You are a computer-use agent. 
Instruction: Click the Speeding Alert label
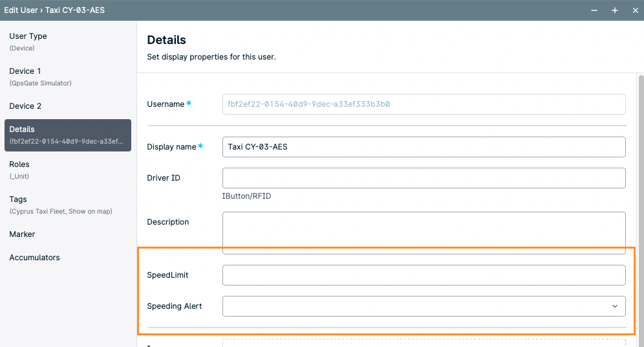pyautogui.click(x=175, y=306)
